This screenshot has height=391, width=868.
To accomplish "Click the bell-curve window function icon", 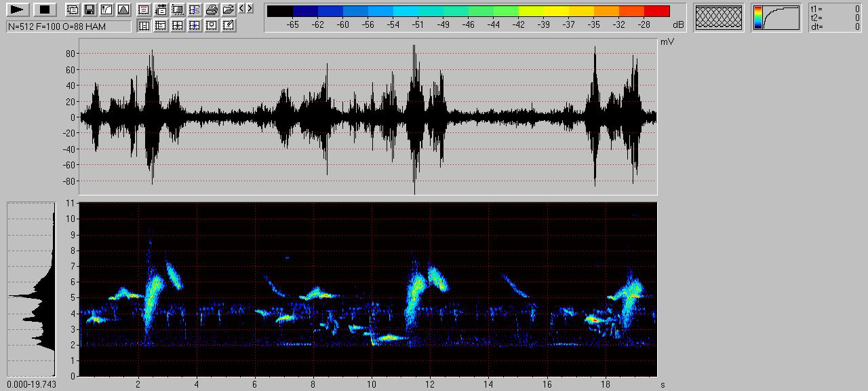I will (123, 10).
